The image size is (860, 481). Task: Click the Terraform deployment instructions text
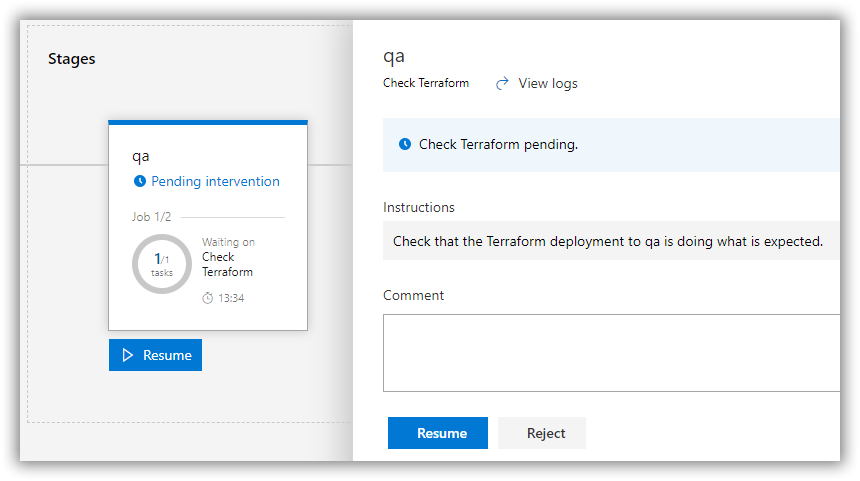607,241
